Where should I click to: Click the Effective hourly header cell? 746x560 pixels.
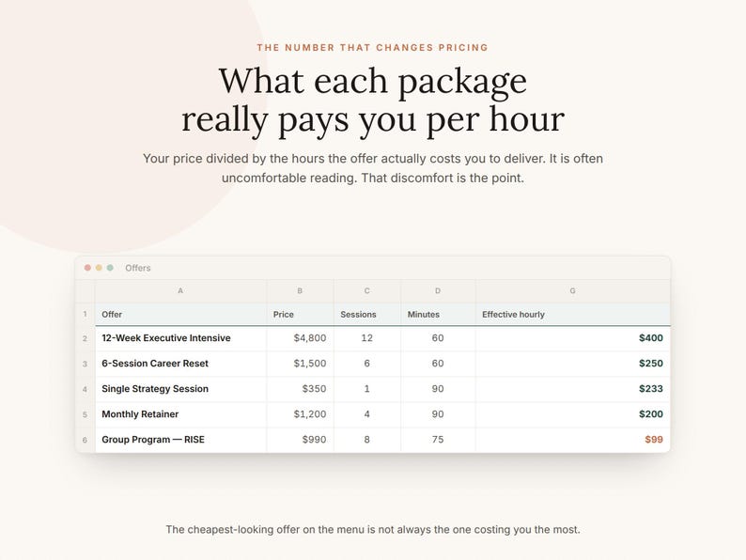point(573,315)
